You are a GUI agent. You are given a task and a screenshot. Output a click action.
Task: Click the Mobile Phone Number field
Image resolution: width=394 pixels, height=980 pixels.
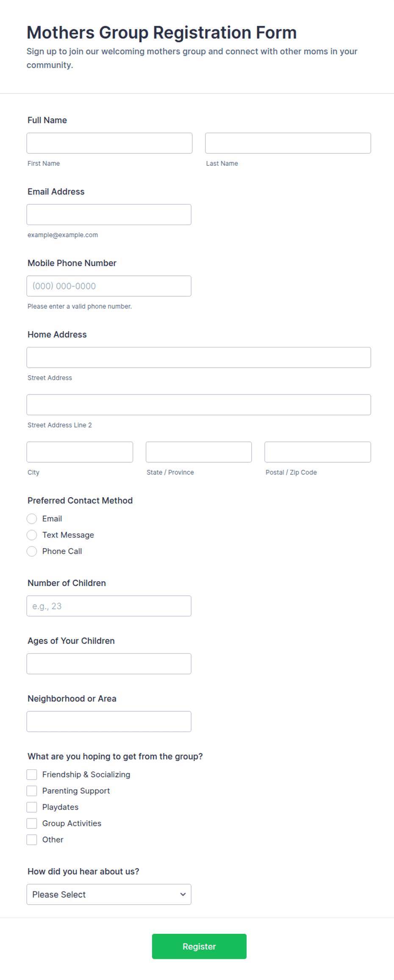[109, 286]
